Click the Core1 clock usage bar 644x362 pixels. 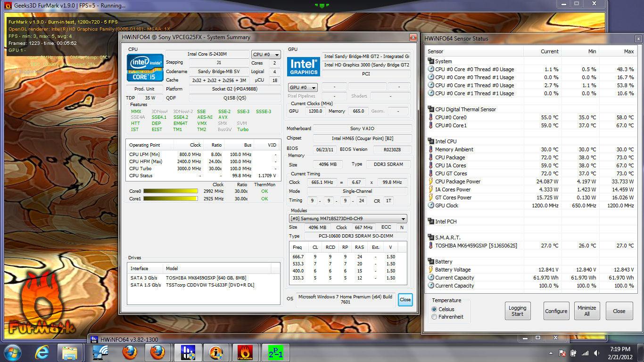[171, 198]
